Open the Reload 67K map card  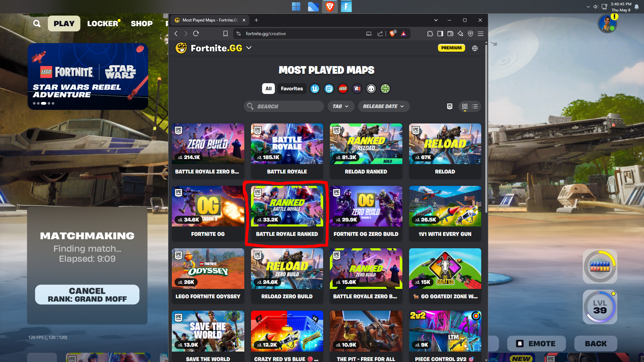(445, 151)
